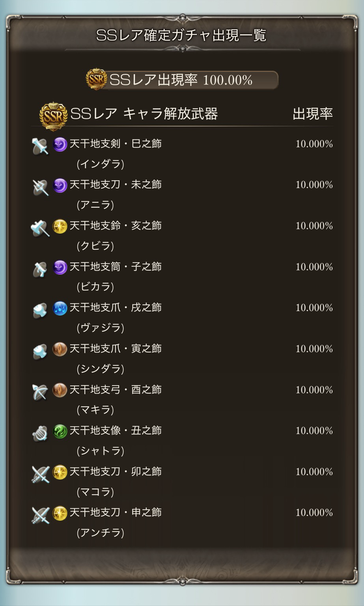Select the 天干地支筒・子之飾 weapon name
Image resolution: width=364 pixels, height=606 pixels.
(116, 267)
